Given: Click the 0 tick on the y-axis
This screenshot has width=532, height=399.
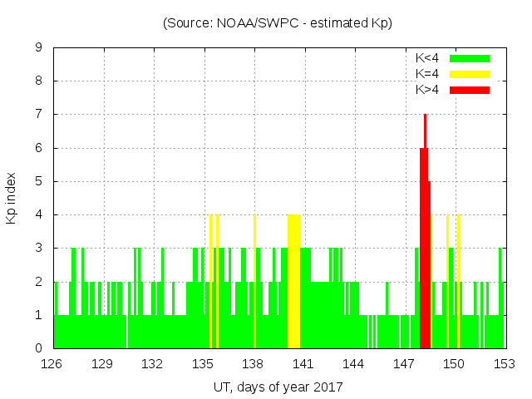Looking at the screenshot, I should pos(39,348).
